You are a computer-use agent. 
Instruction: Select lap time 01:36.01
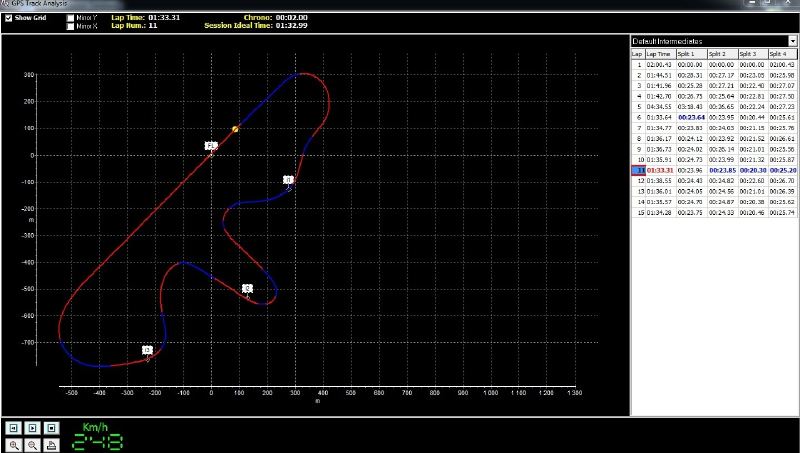[x=660, y=191]
